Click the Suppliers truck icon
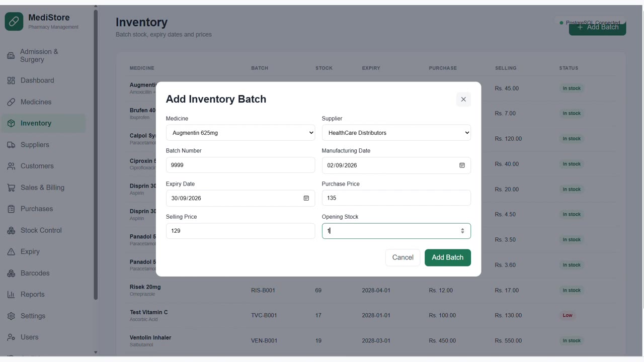Image resolution: width=644 pixels, height=362 pixels. click(11, 145)
